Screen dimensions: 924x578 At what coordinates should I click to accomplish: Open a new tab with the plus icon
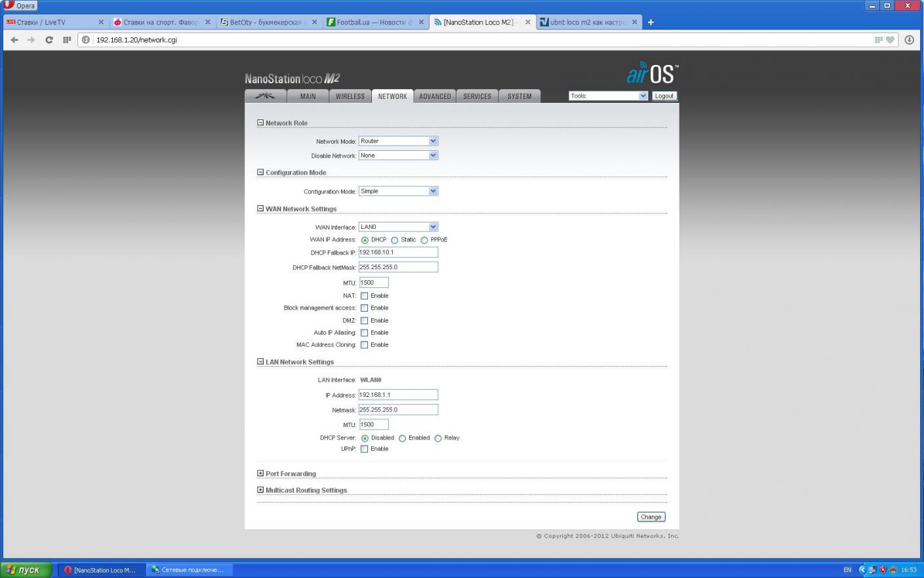click(x=651, y=22)
